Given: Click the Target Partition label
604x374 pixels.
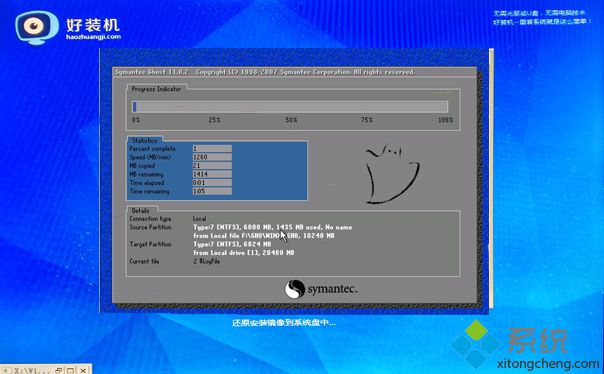Looking at the screenshot, I should click(150, 244).
